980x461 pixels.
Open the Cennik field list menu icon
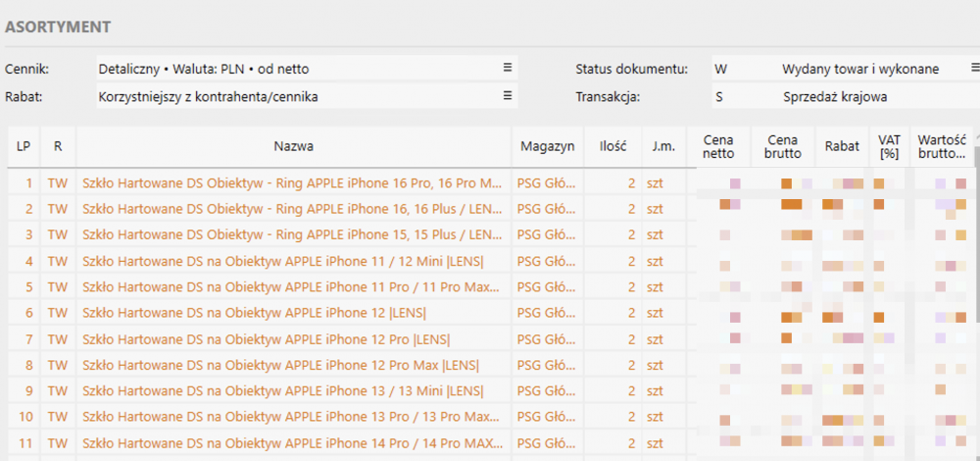pos(508,69)
